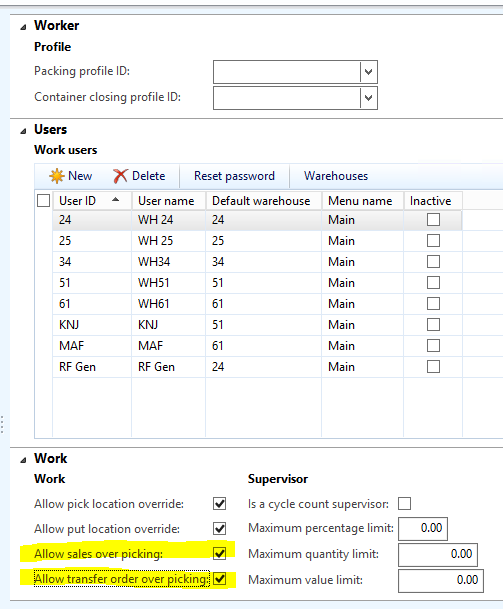Disable Allow pick location override

219,504
